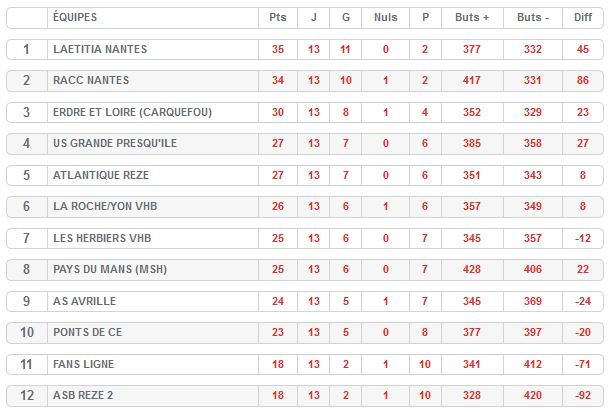610x412 pixels.
Task: Select ERDRE ET LOIRE (CARQUEFOU) team
Action: tap(132, 112)
